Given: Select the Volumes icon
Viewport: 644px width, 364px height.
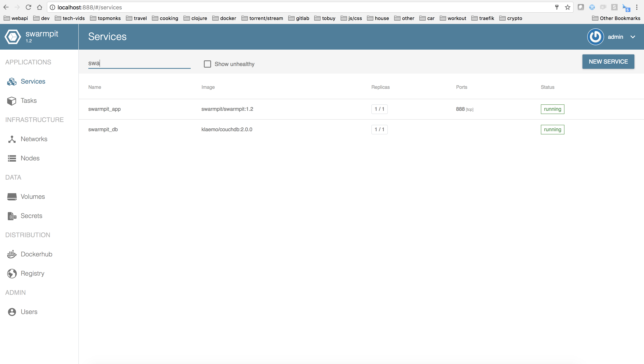Looking at the screenshot, I should click(12, 197).
